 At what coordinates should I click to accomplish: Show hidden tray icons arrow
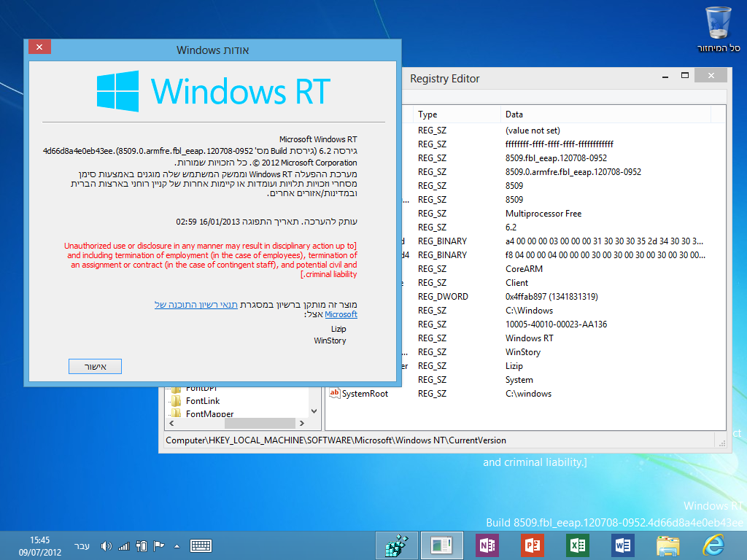pos(176,545)
